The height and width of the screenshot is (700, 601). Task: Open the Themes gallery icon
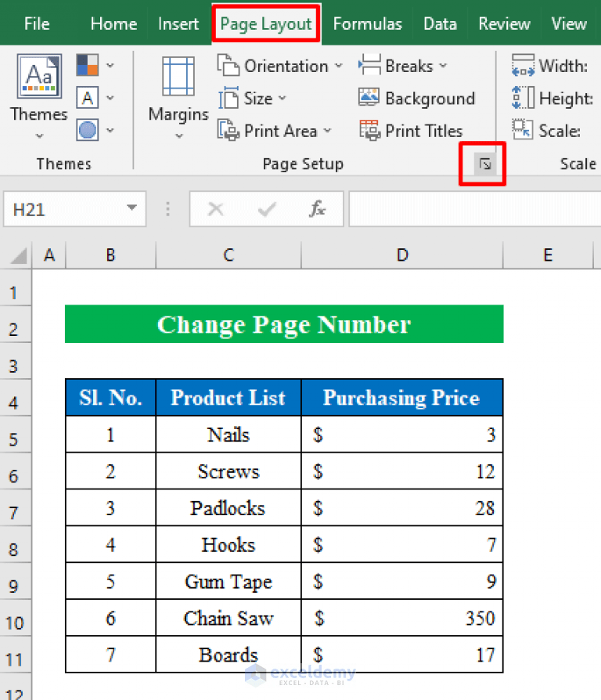point(39,76)
